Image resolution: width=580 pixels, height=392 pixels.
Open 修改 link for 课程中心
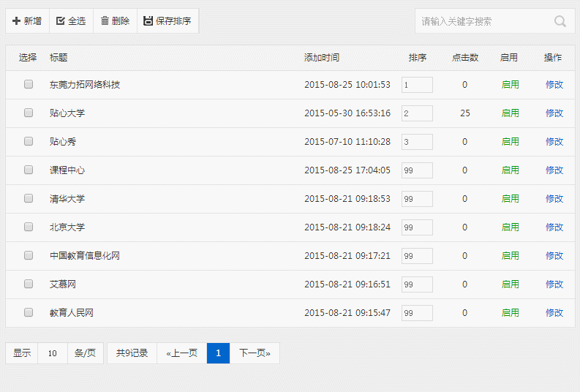pyautogui.click(x=554, y=170)
